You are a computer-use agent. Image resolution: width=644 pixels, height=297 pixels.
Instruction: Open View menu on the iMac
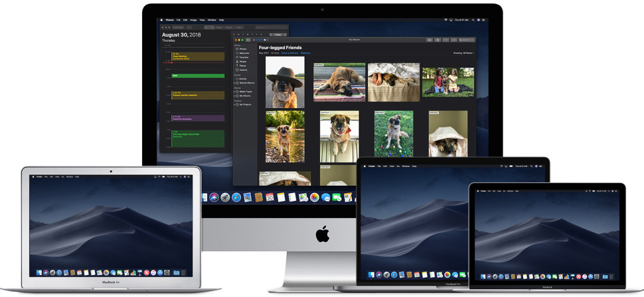pyautogui.click(x=202, y=20)
